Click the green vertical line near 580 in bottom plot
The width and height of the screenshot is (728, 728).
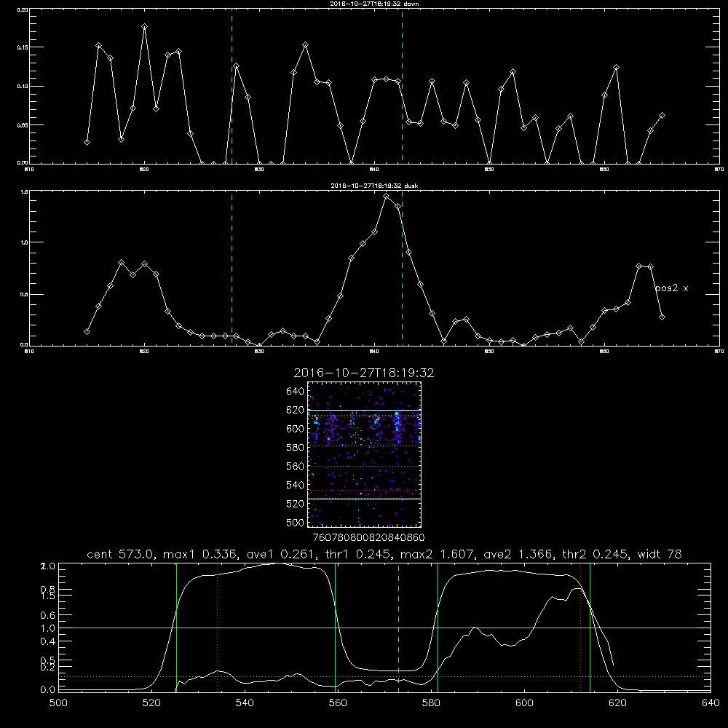(x=438, y=628)
